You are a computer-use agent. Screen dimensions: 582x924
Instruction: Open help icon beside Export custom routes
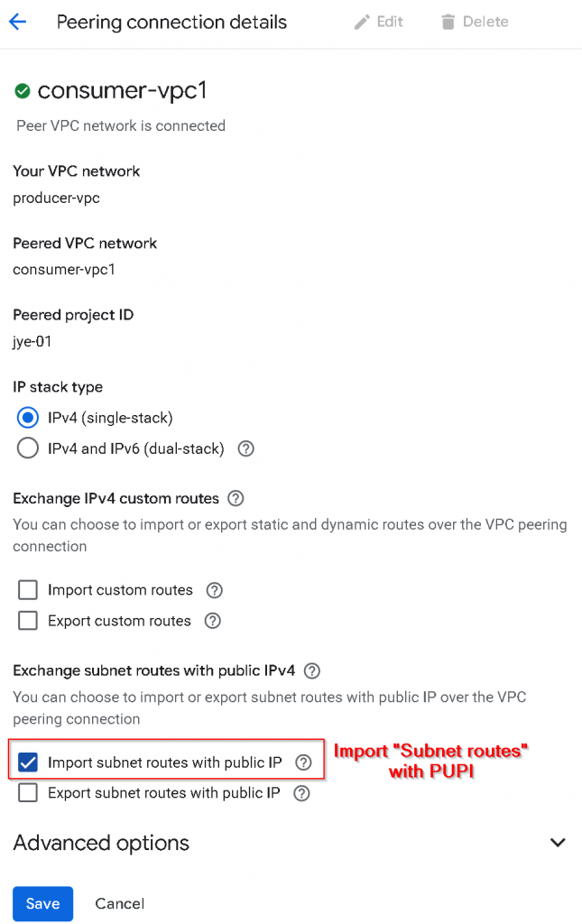[212, 621]
